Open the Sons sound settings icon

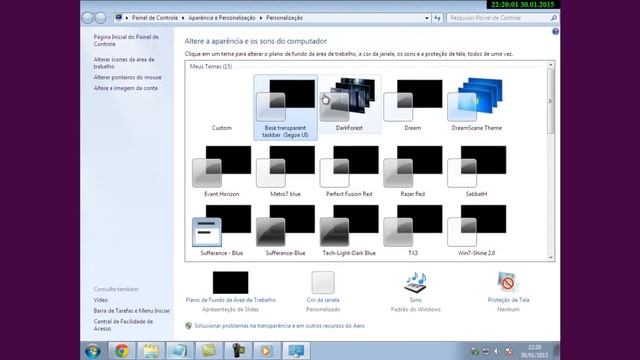pyautogui.click(x=416, y=282)
